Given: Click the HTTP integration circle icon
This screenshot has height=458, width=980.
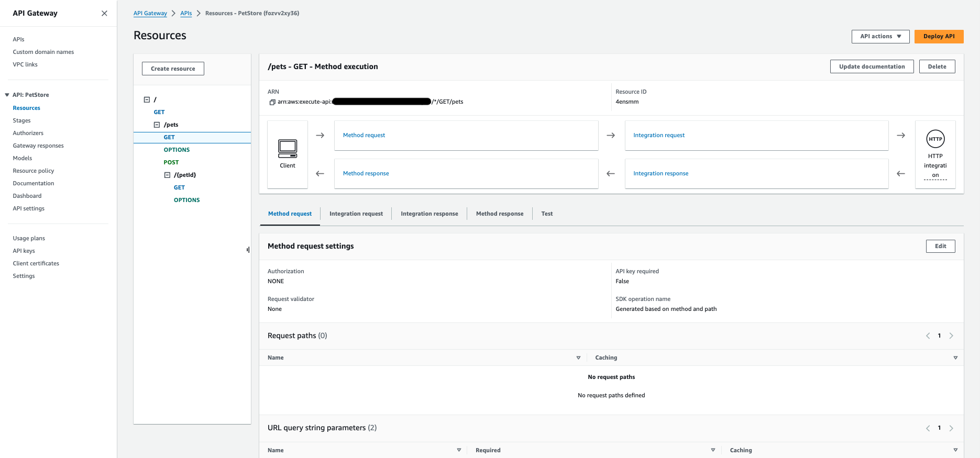Looking at the screenshot, I should point(935,139).
